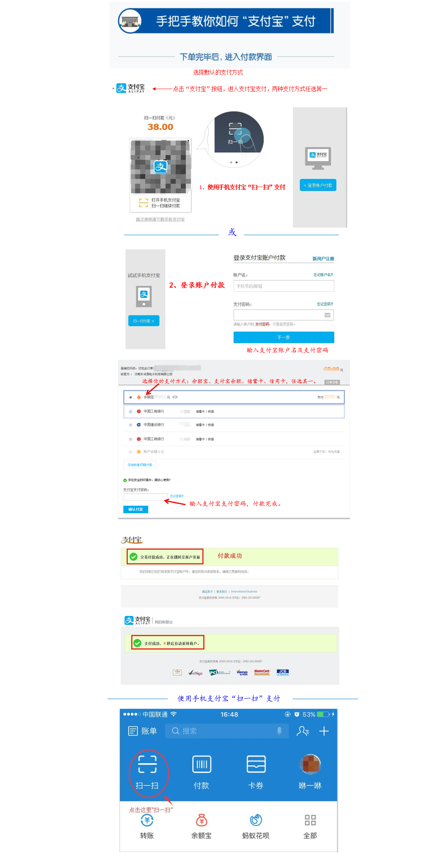Open 首次使用请下载手机支付宝 link
Image resolution: width=434 pixels, height=868 pixels.
click(160, 219)
